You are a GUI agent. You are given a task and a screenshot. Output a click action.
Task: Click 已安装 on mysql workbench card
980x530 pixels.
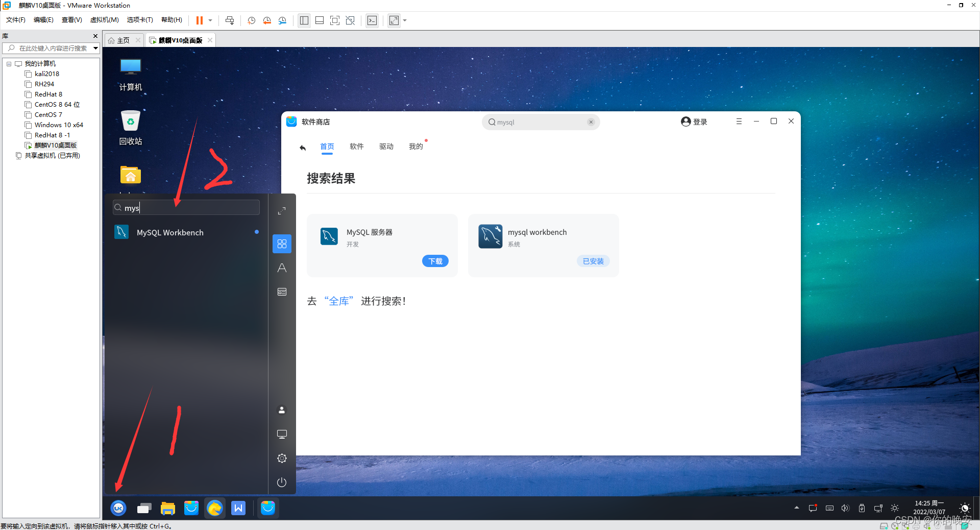click(593, 261)
